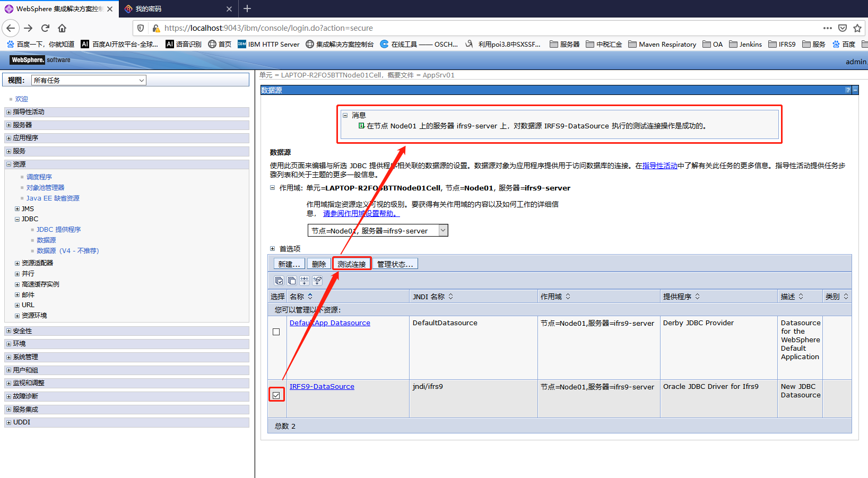Navigate back in the browser
The width and height of the screenshot is (868, 478).
point(11,28)
